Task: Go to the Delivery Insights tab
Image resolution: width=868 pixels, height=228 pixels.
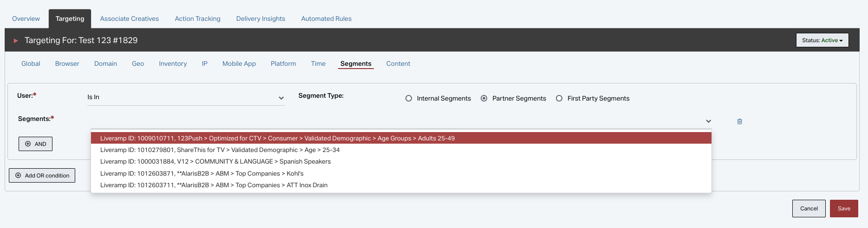Action: click(x=261, y=19)
